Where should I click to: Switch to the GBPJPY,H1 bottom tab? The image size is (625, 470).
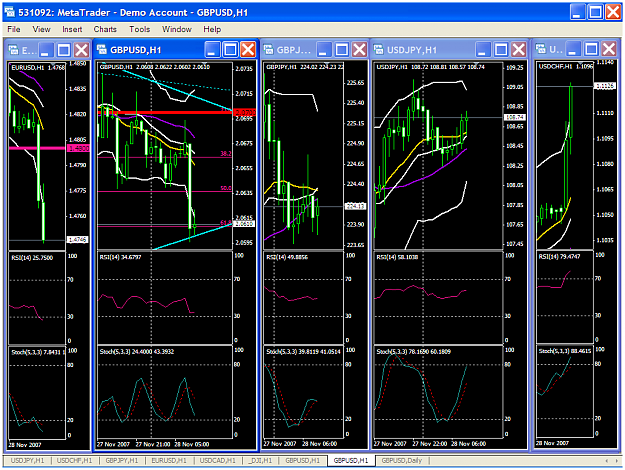point(122,460)
